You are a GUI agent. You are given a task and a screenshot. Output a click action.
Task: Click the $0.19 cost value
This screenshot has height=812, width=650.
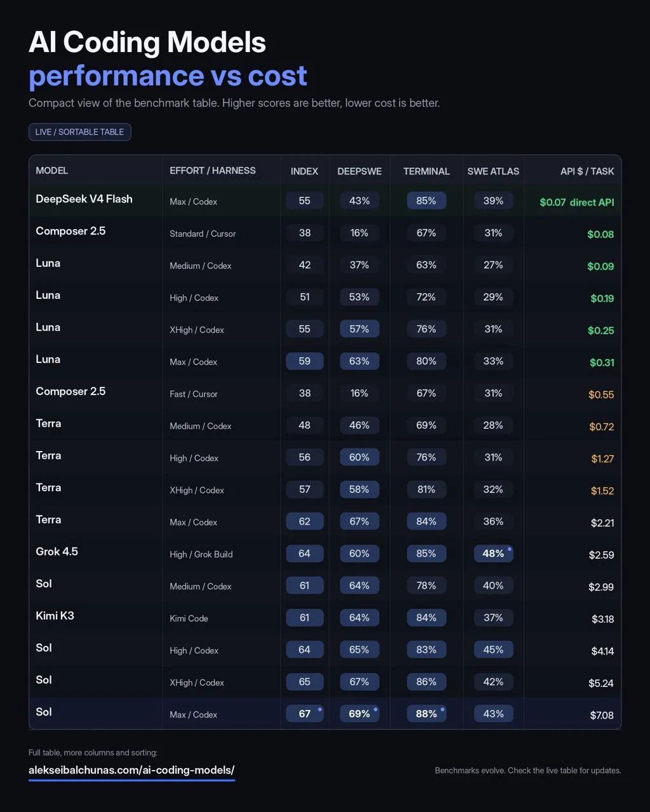tap(602, 298)
